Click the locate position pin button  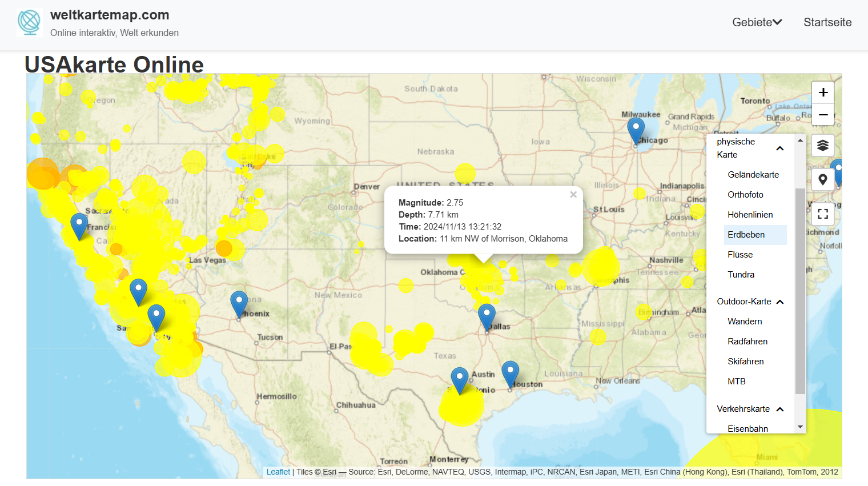(x=823, y=180)
